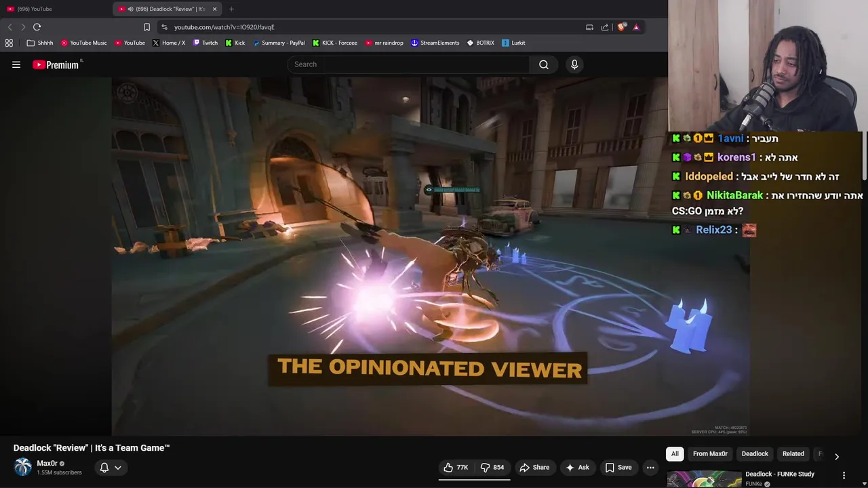Switch to the first YouTube tab
The image size is (868, 488).
coord(54,9)
